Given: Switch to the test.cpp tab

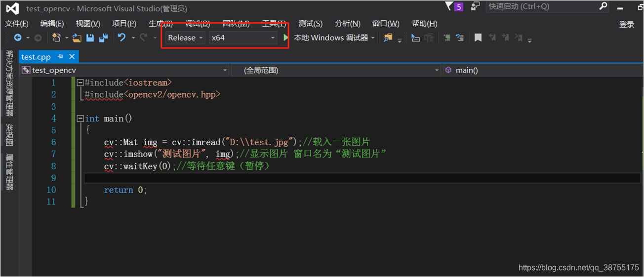Looking at the screenshot, I should [36, 57].
